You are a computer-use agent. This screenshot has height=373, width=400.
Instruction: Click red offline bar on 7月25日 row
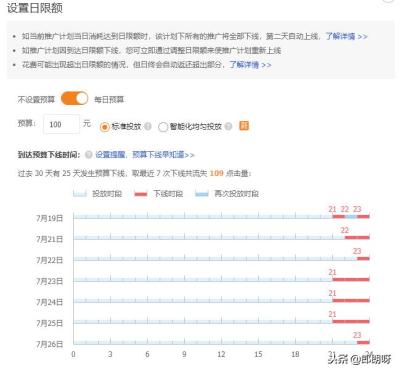pos(351,321)
